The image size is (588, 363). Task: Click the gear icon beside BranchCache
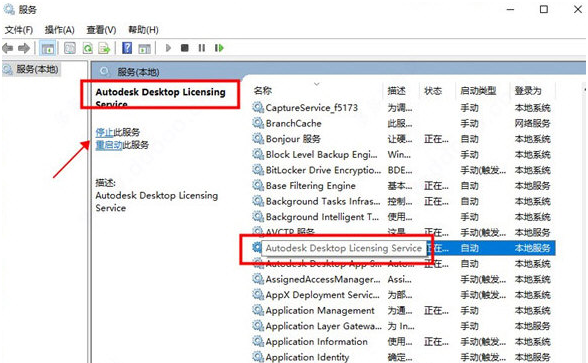(258, 123)
